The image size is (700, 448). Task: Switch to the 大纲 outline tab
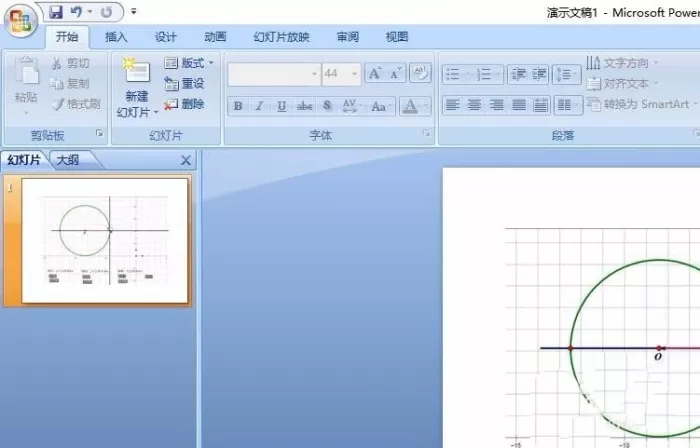[x=68, y=160]
